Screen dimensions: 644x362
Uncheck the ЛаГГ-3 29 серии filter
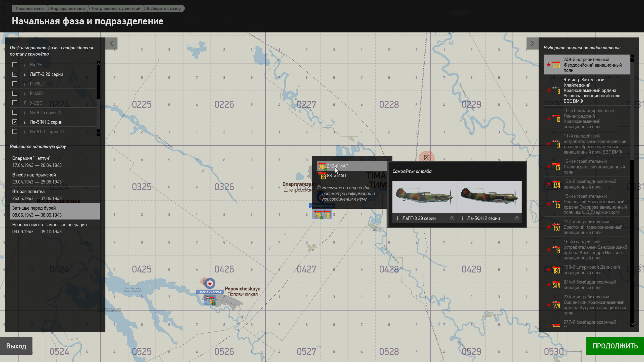tap(15, 74)
